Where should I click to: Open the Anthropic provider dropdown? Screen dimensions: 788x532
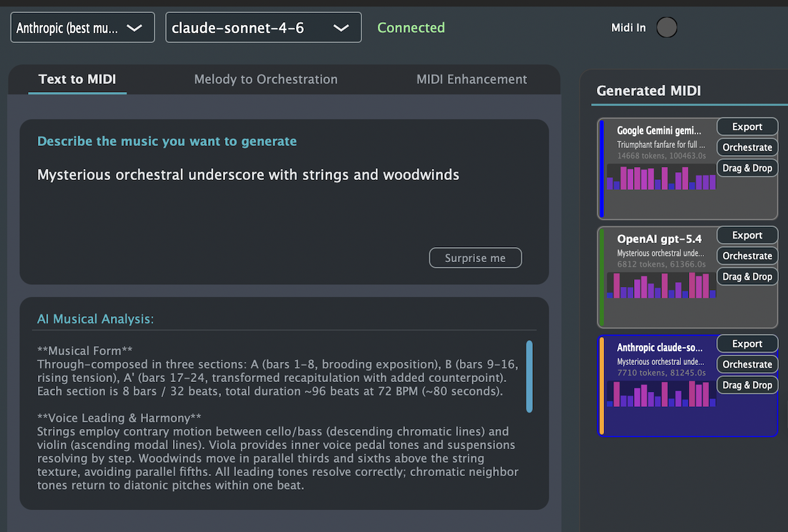tap(83, 27)
